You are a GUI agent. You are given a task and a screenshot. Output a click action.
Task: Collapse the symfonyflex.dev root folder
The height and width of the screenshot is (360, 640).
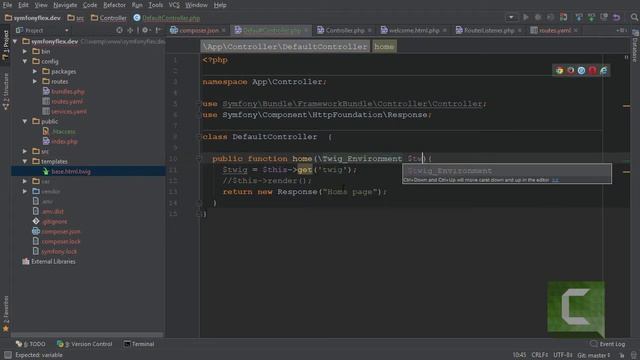pyautogui.click(x=15, y=41)
